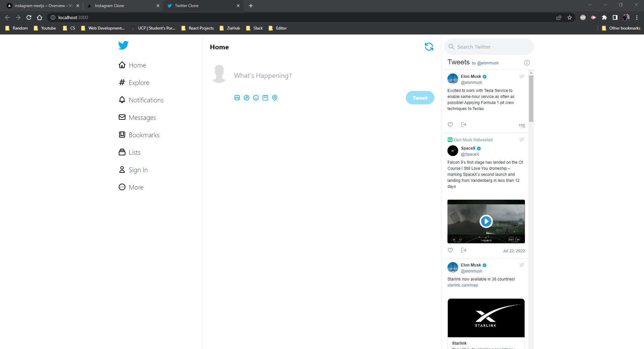Go to Explore in the sidebar
Image resolution: width=644 pixels, height=349 pixels.
tap(134, 83)
